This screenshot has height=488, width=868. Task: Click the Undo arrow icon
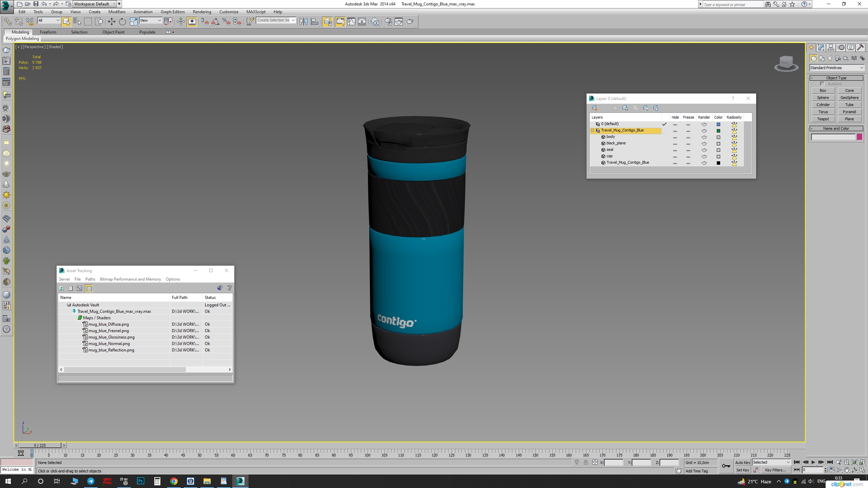point(44,4)
